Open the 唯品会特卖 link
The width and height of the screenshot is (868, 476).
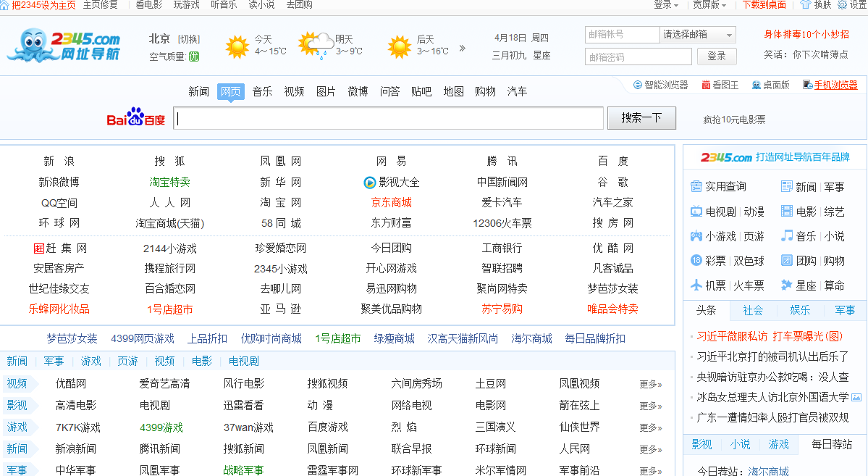(x=612, y=309)
